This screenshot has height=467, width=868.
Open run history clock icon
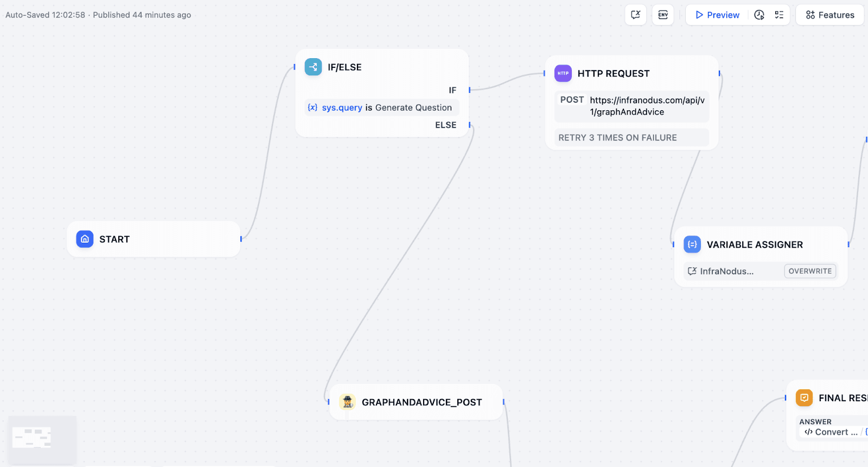click(759, 15)
